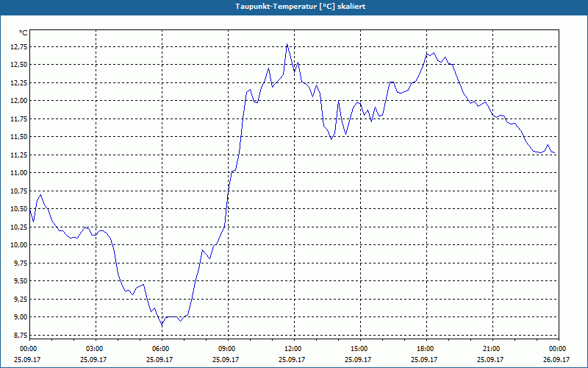The width and height of the screenshot is (588, 368).
Task: Click the 11,00 y-axis value
Action: (x=21, y=173)
